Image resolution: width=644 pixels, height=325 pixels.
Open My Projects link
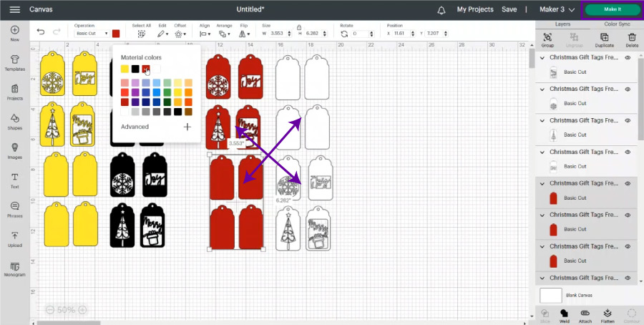475,10
